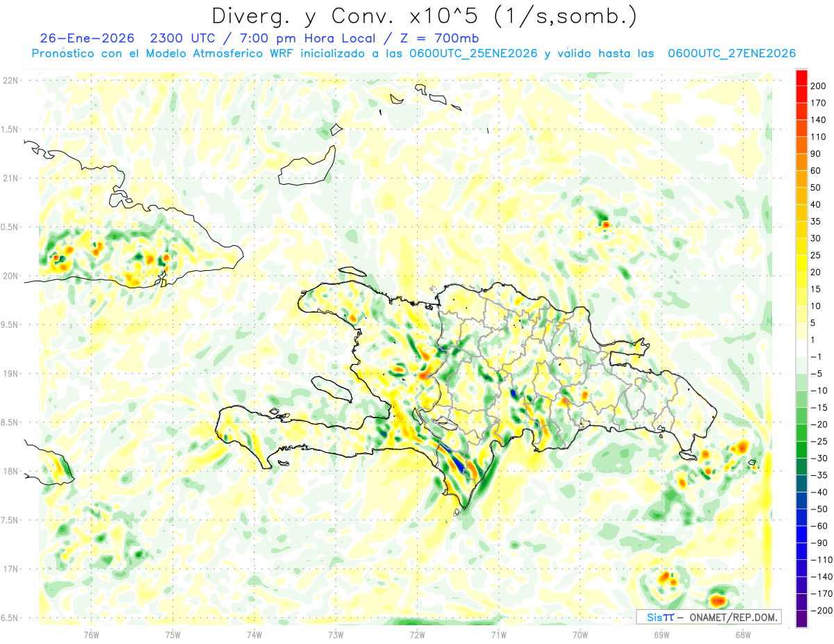Click the "76W" longitude label
Viewport: 834px width, 644px height.
click(91, 634)
